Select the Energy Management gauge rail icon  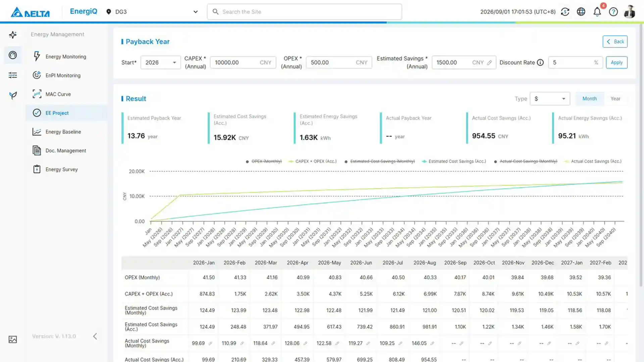coord(13,55)
